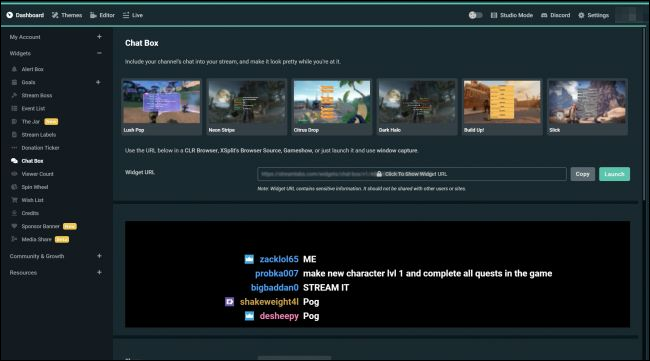
Task: Open Settings with the gear icon
Action: (x=594, y=15)
